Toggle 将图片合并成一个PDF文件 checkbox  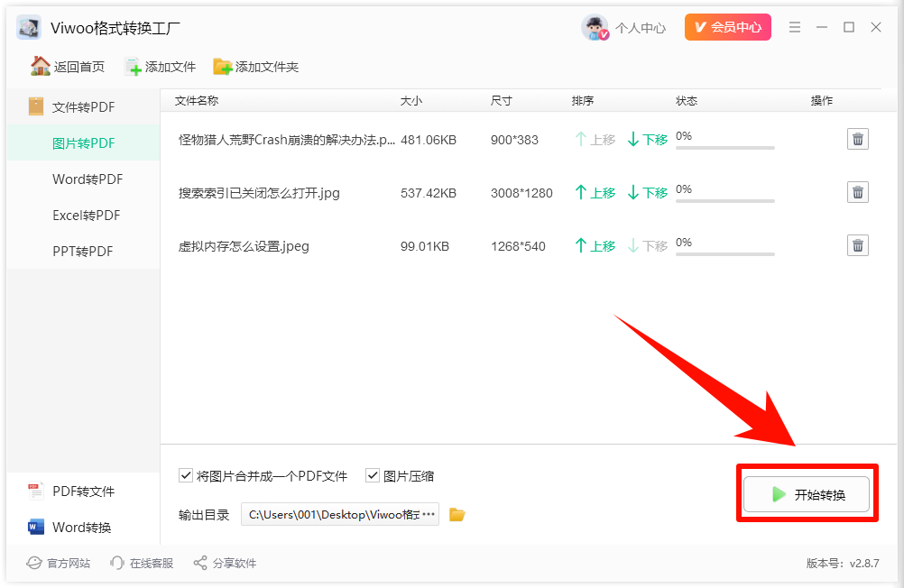(x=186, y=475)
